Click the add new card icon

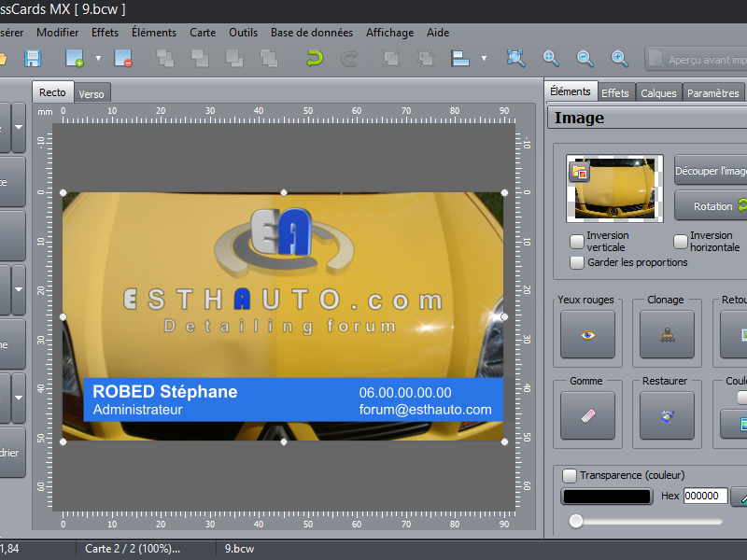75,59
